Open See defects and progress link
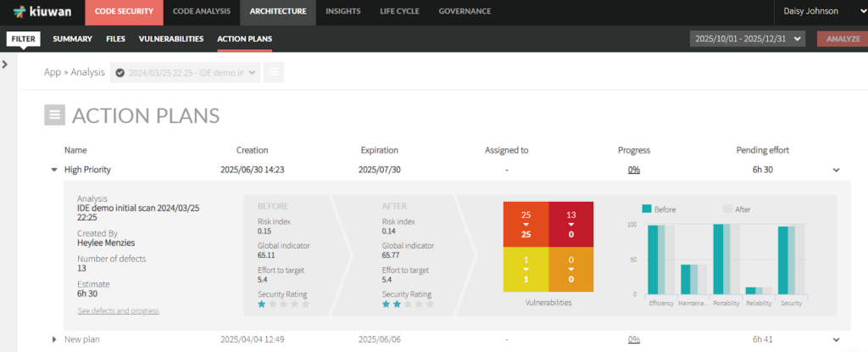This screenshot has height=352, width=868. tap(119, 311)
